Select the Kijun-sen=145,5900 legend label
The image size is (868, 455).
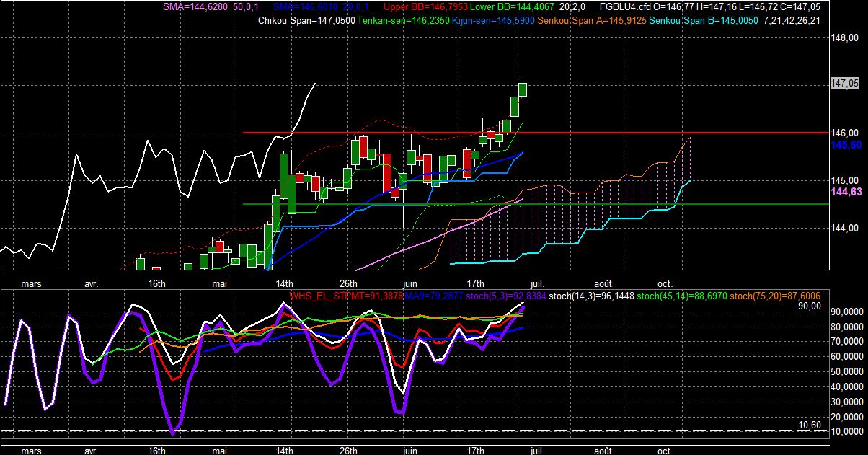[x=493, y=20]
